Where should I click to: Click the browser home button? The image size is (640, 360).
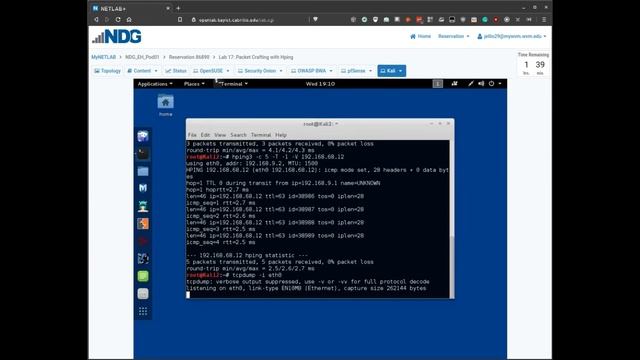tap(129, 19)
